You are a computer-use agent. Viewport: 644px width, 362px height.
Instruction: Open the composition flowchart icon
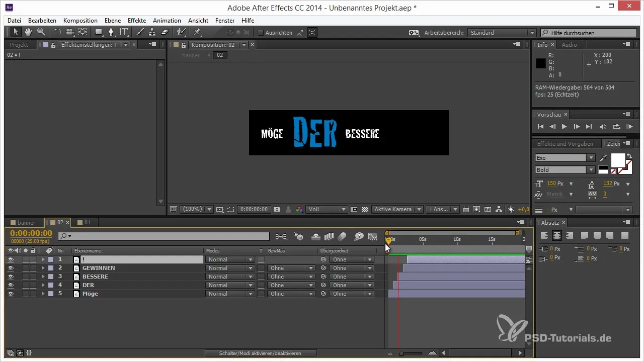click(x=499, y=209)
